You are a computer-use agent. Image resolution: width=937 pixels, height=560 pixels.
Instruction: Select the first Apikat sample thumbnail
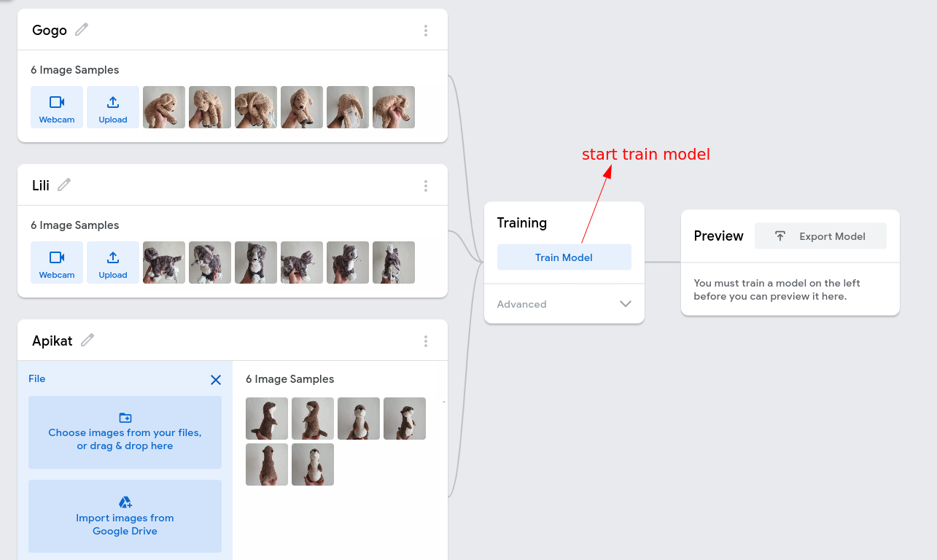coord(267,419)
